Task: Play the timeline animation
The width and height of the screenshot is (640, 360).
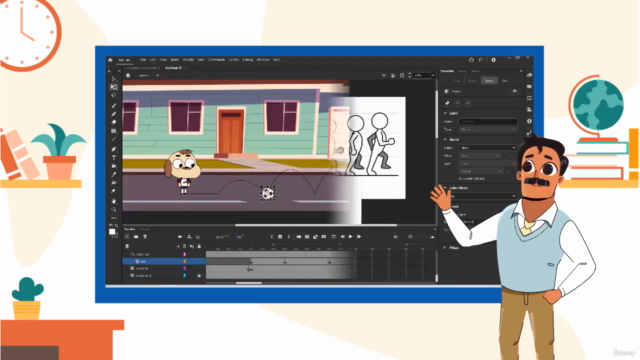Action: 351,237
